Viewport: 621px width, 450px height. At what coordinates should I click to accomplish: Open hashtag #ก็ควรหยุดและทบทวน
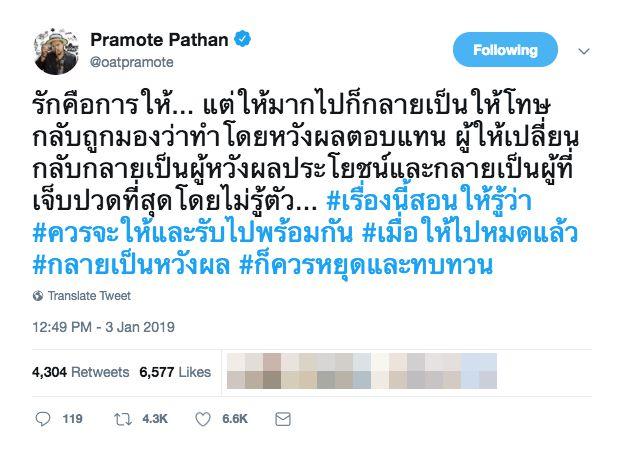pyautogui.click(x=366, y=265)
